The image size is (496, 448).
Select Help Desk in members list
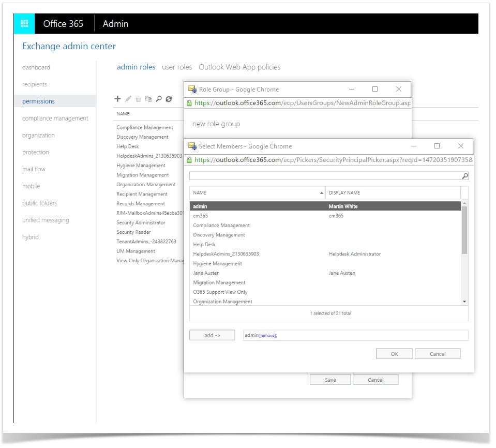point(325,245)
